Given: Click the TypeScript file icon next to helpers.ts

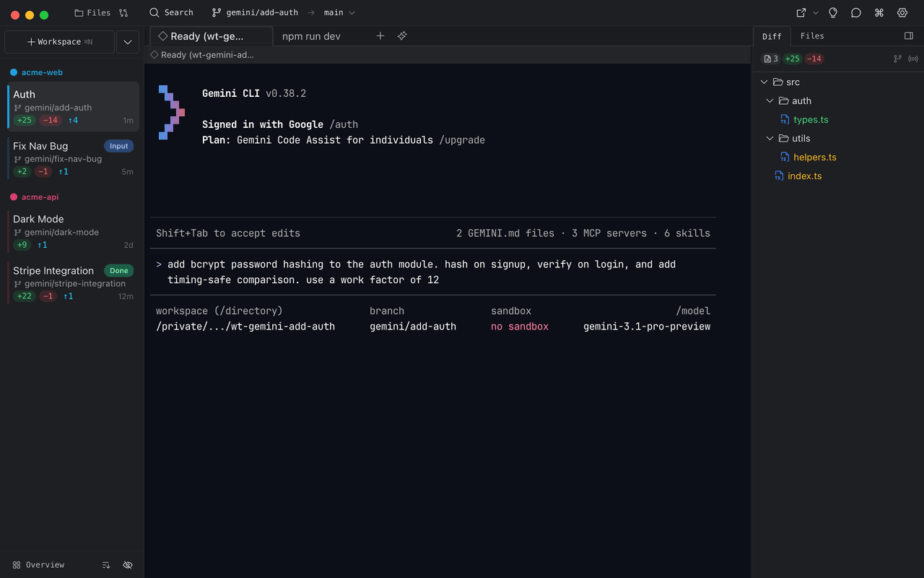Looking at the screenshot, I should [x=785, y=158].
